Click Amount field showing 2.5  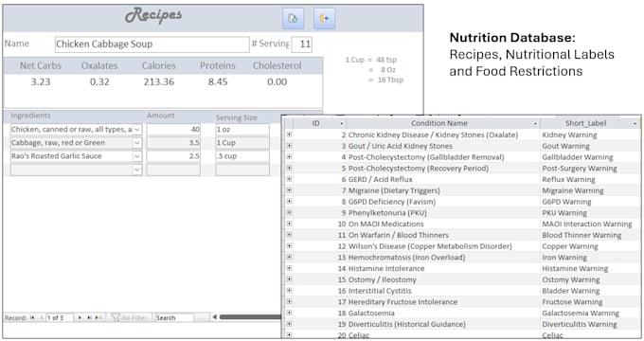coord(173,156)
